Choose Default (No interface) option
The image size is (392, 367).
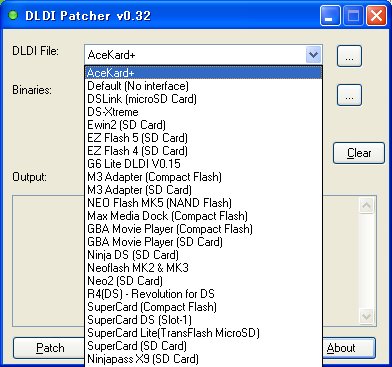203,86
